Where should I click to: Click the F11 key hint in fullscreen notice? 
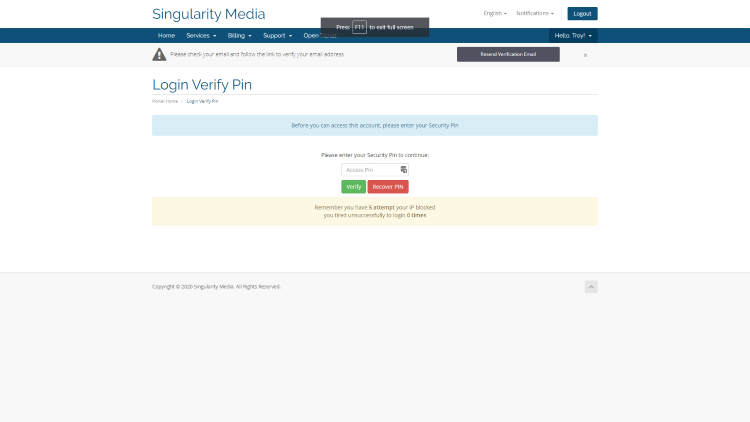pos(359,27)
